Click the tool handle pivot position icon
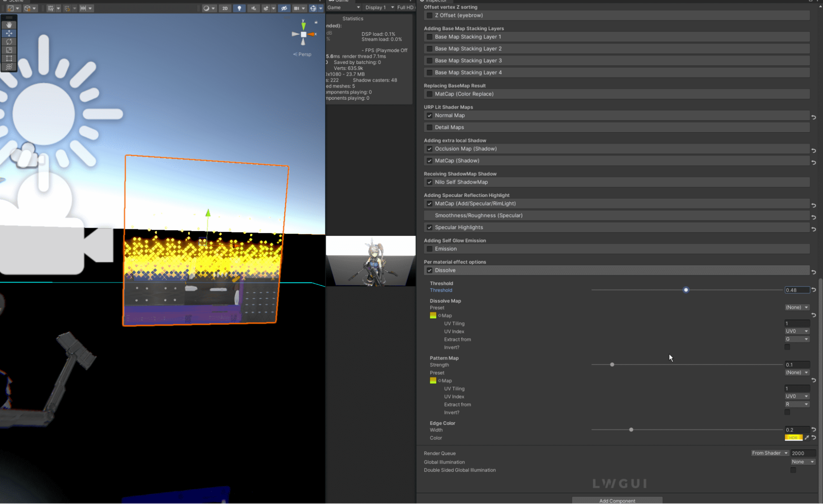 (11, 8)
